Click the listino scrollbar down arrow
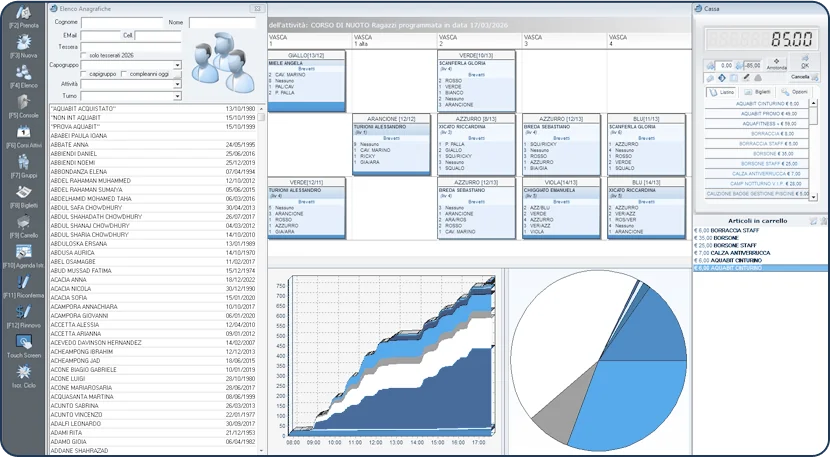830x457 pixels. coord(814,196)
